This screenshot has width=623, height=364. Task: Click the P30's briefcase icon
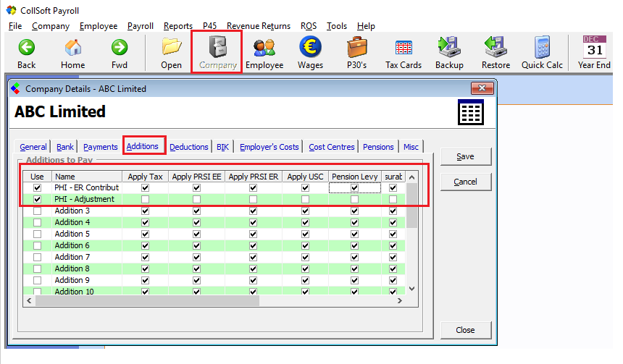tap(357, 48)
